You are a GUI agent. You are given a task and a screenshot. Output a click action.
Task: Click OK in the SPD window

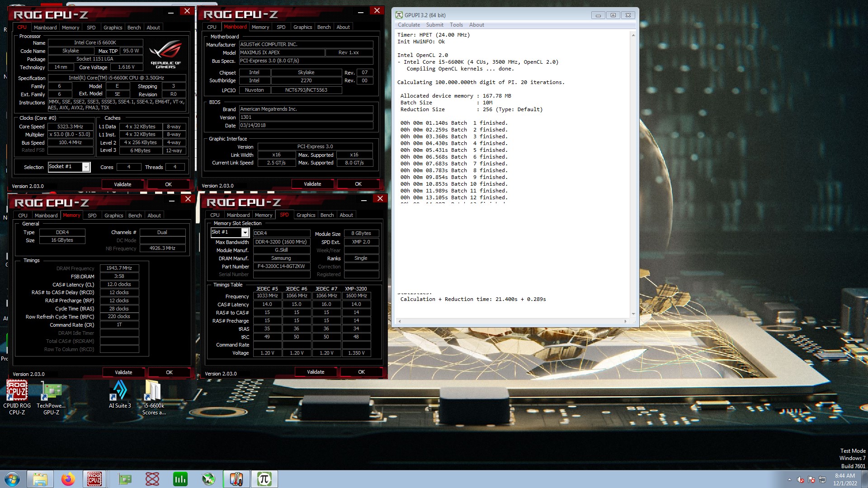pyautogui.click(x=361, y=372)
